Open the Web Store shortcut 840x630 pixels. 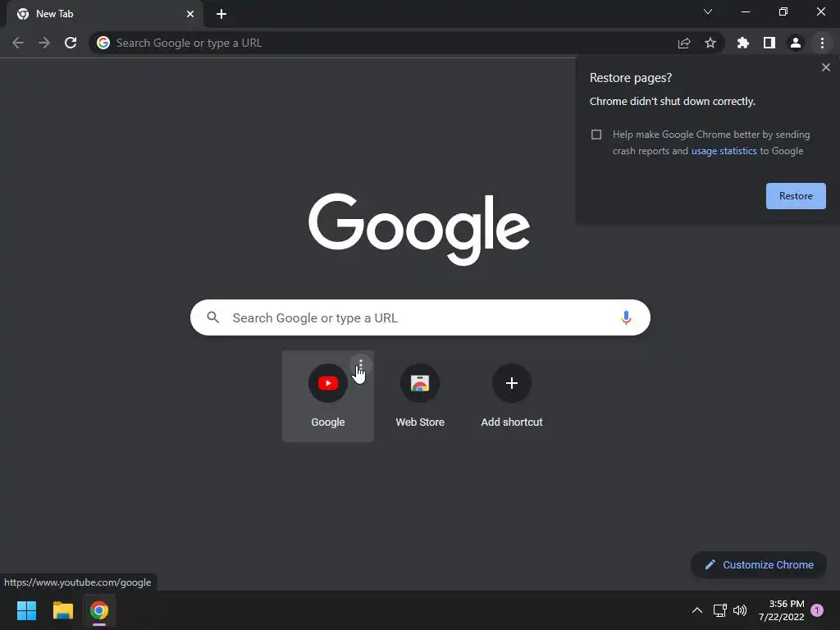[420, 396]
